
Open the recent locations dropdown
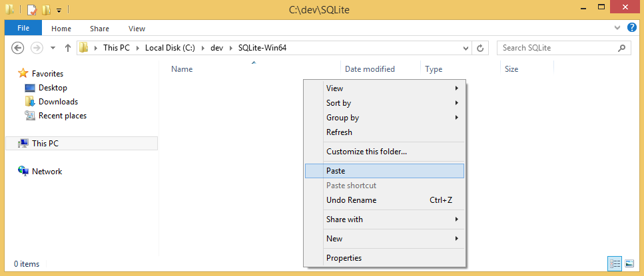(53, 48)
